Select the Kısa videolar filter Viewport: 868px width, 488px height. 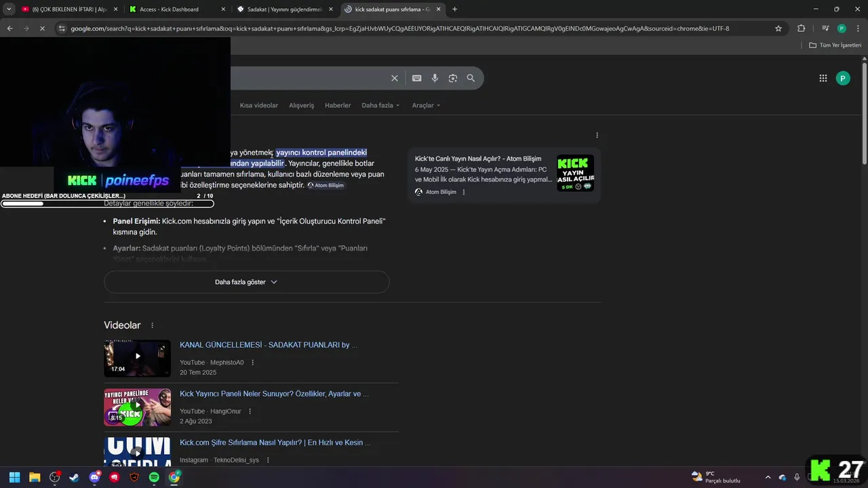[x=259, y=106]
